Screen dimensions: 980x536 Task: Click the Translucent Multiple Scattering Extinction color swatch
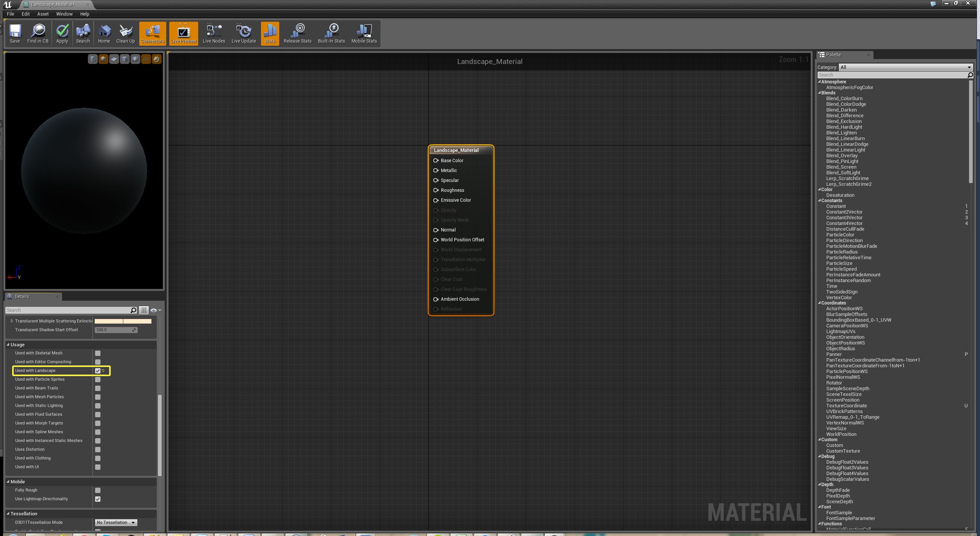[x=123, y=321]
